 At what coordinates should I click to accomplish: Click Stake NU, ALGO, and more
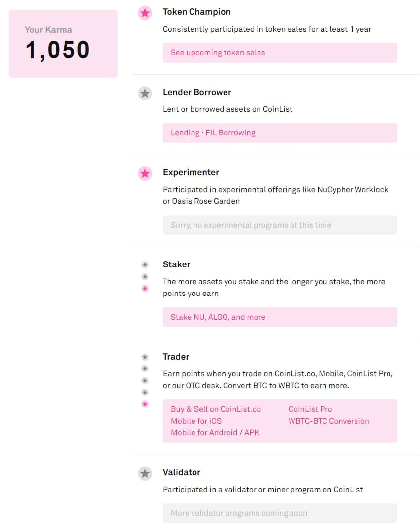pos(218,317)
